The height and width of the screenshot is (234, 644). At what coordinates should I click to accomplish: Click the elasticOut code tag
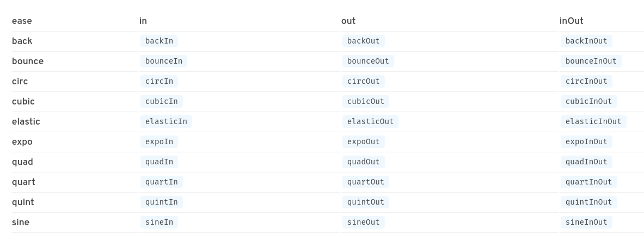coord(370,121)
